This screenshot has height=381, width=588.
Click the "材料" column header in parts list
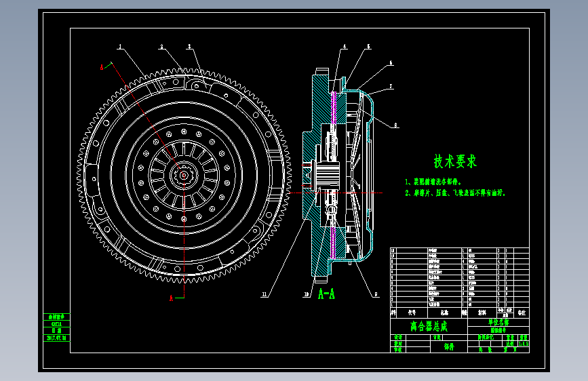(x=482, y=313)
